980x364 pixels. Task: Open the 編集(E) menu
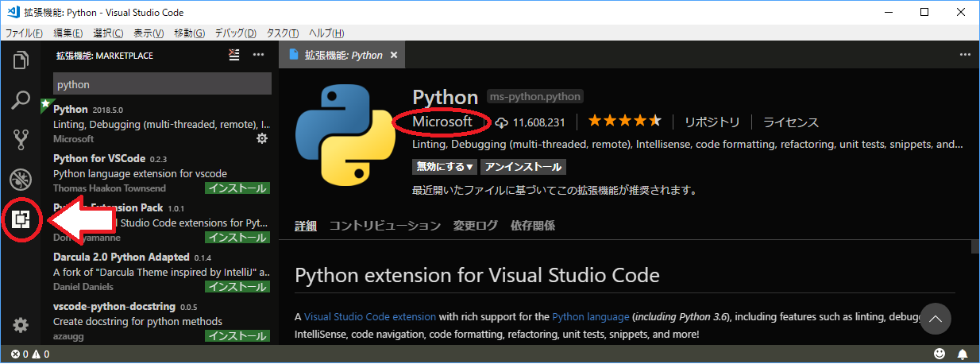point(68,33)
